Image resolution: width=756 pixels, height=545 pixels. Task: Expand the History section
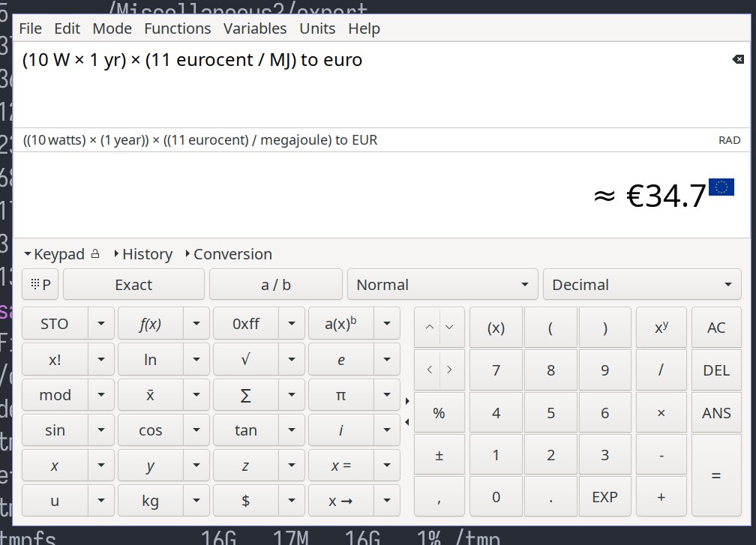point(142,254)
